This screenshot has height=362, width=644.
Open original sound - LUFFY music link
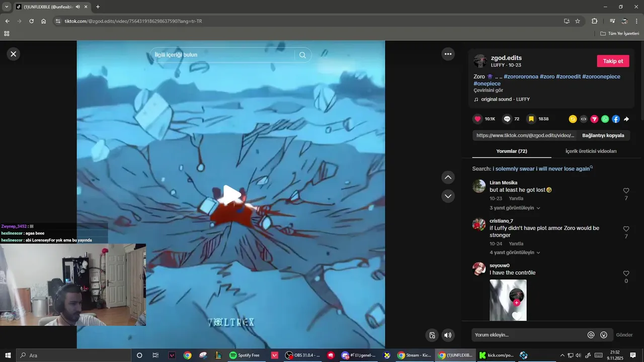pyautogui.click(x=505, y=99)
